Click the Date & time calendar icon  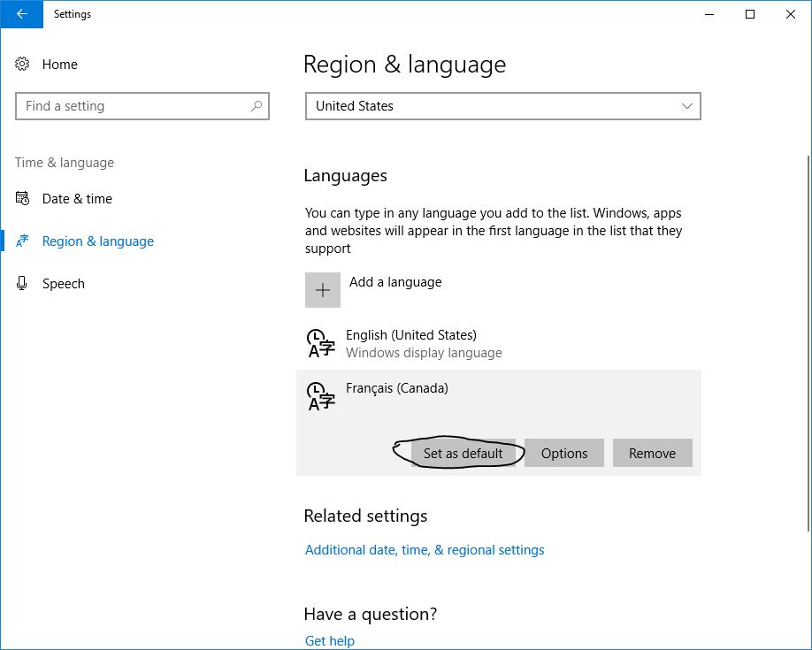22,198
